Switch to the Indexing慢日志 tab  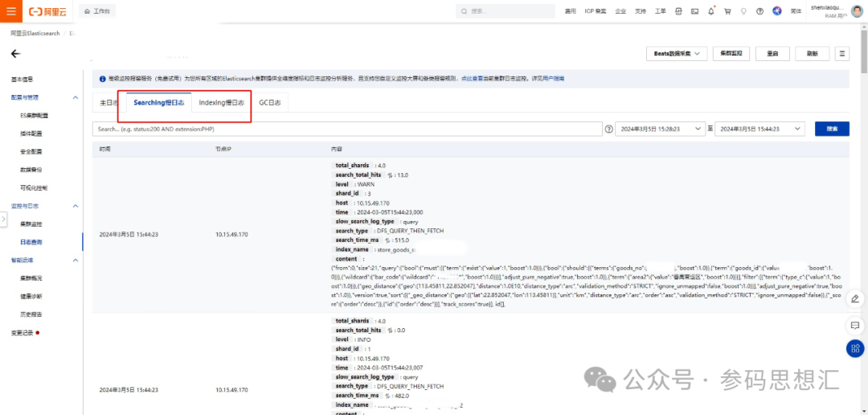coord(222,103)
